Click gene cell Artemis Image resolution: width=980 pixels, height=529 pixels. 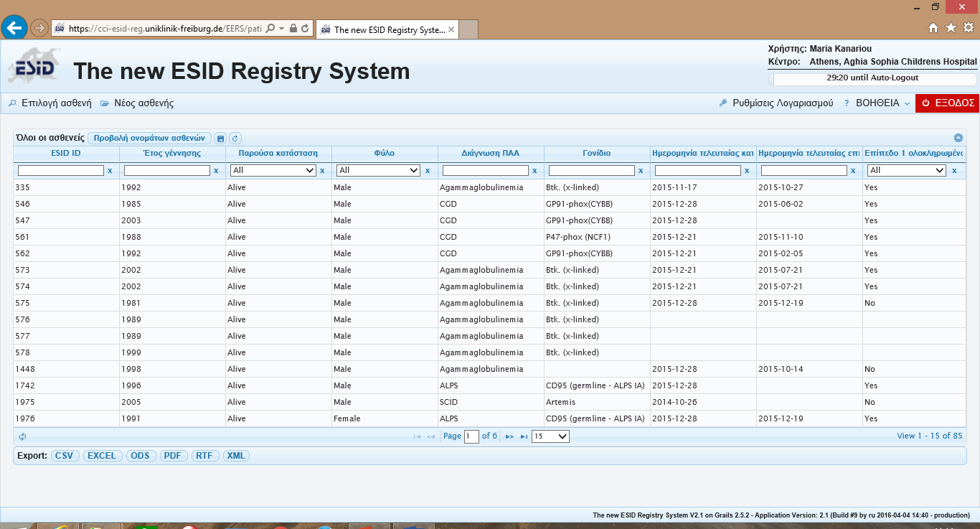click(x=597, y=402)
